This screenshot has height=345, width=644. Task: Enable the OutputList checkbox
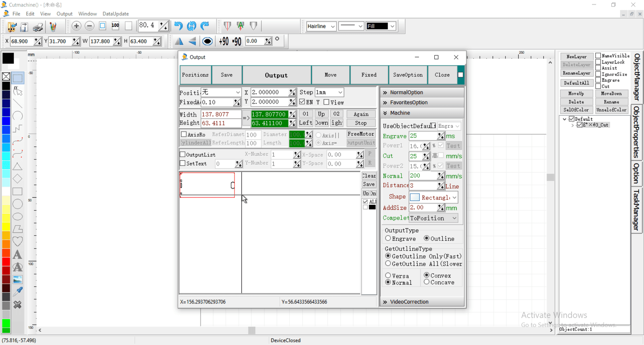(x=183, y=154)
